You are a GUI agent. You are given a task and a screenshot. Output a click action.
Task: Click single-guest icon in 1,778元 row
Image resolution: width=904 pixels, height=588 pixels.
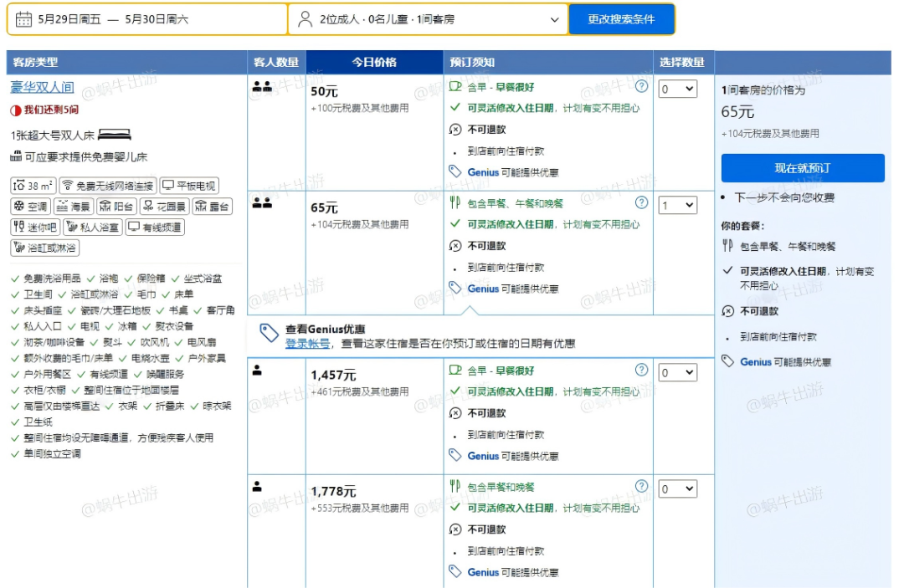(x=257, y=487)
